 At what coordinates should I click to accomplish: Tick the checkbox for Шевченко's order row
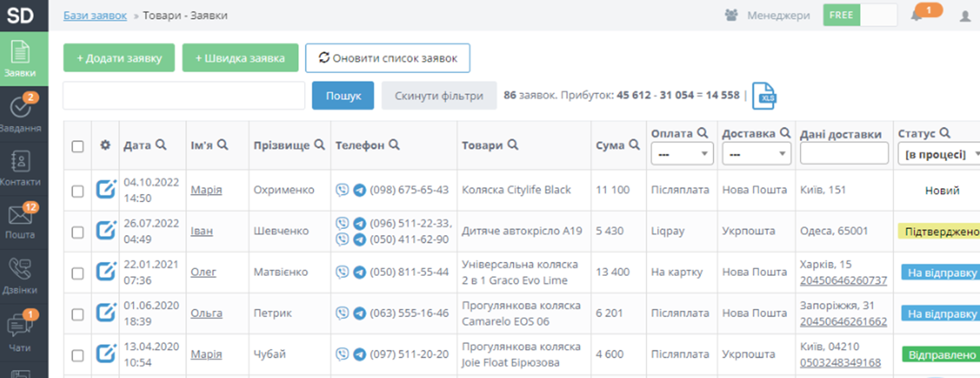pos(78,232)
